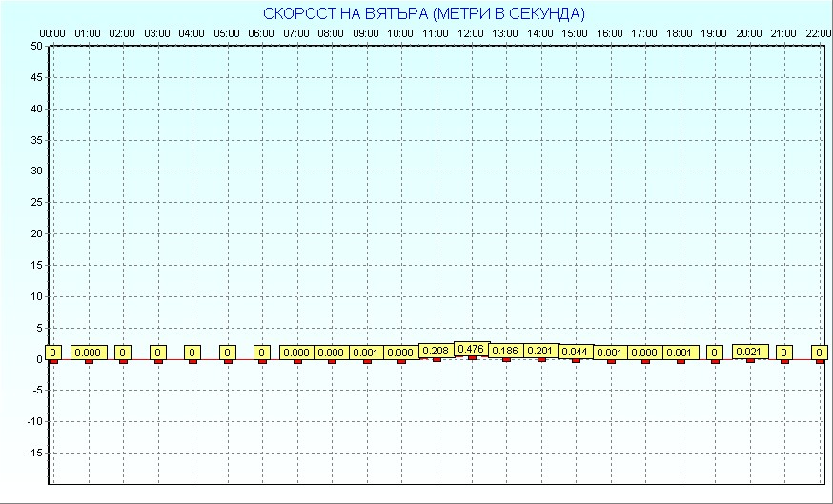Select the 09:00 time axis label
This screenshot has width=833, height=504.
click(x=365, y=33)
